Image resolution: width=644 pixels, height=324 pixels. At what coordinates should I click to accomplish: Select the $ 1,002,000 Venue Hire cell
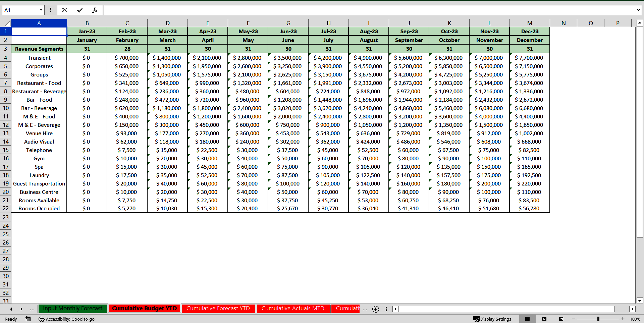[530, 133]
